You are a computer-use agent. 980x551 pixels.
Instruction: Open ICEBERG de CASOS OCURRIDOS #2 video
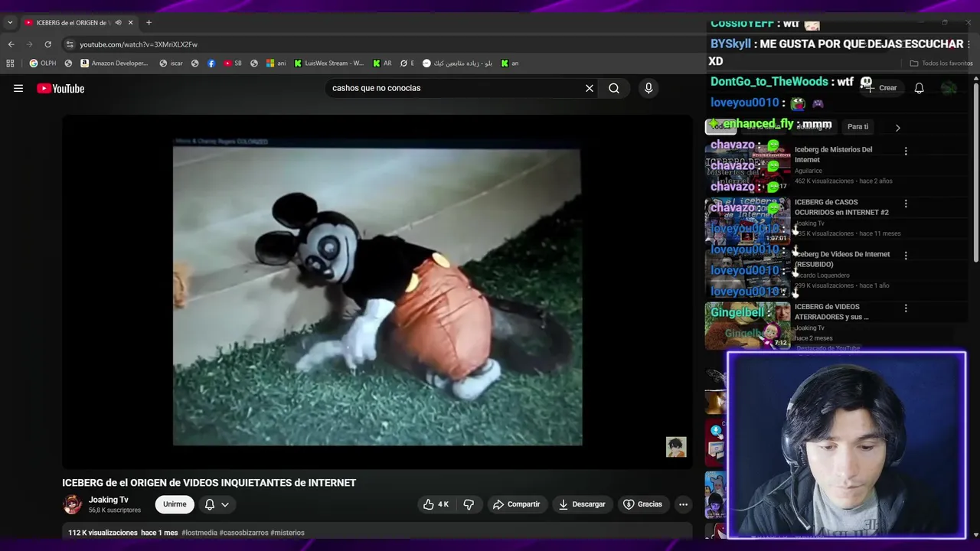(841, 207)
